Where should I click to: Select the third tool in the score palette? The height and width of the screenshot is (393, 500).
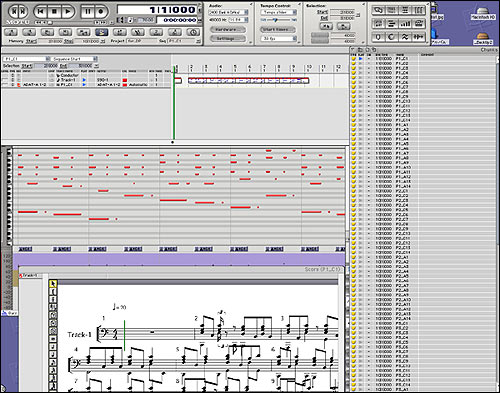click(53, 299)
